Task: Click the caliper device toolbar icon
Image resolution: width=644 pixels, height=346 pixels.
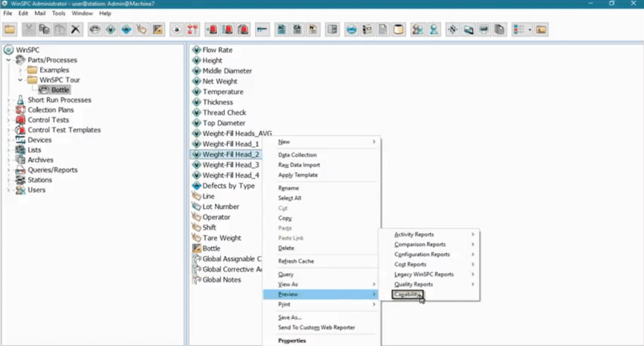Action: (x=261, y=30)
